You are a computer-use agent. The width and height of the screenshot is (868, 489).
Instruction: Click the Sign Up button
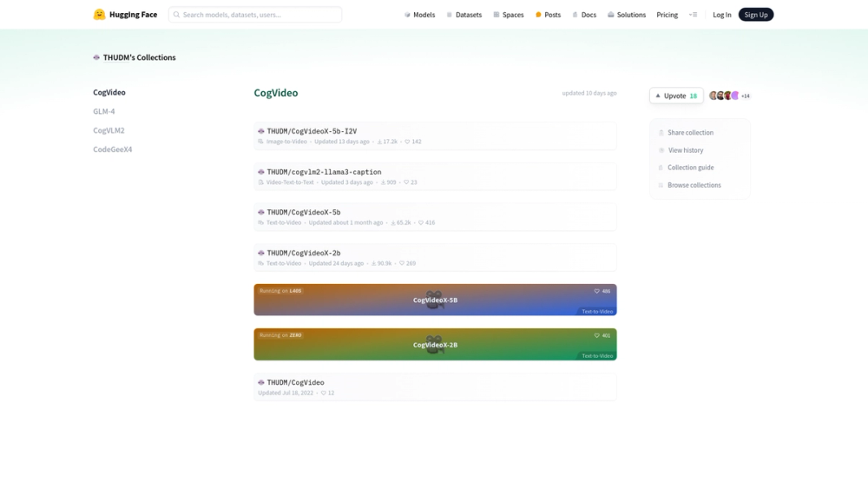(x=756, y=15)
